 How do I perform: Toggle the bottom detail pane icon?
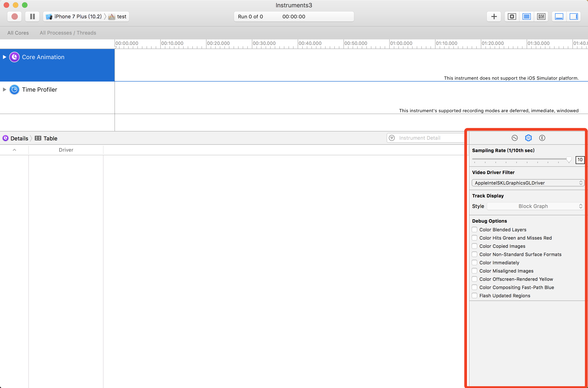coord(559,16)
